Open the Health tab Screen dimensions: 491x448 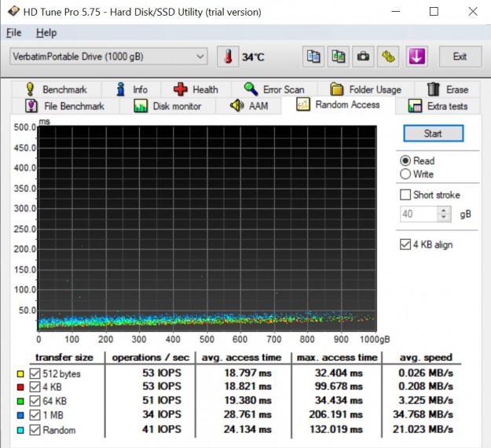[196, 90]
